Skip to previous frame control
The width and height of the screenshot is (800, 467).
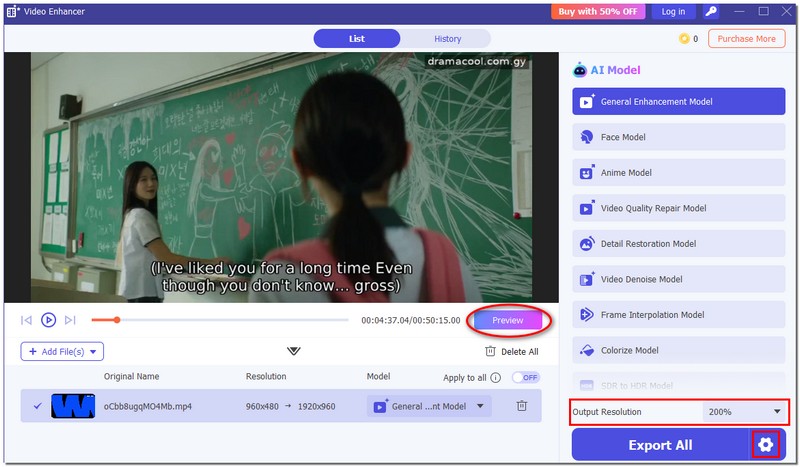[x=27, y=320]
